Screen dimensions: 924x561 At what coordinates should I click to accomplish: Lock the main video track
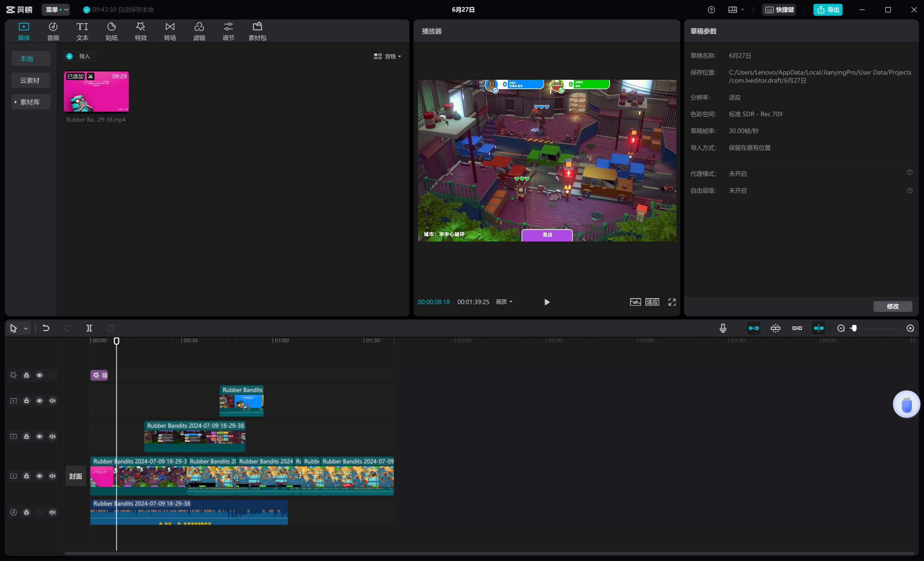[x=27, y=476]
